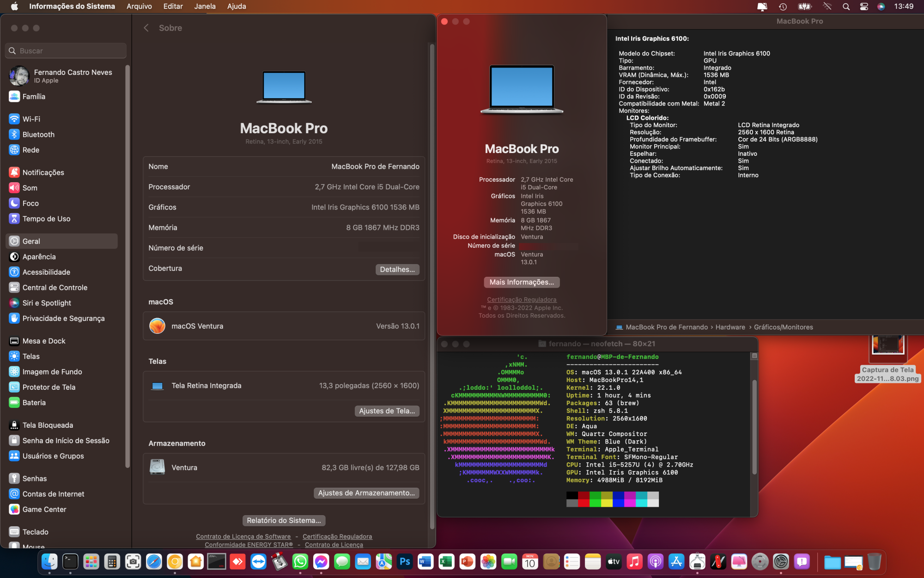
Task: Select Geral in the sidebar
Action: (x=62, y=241)
